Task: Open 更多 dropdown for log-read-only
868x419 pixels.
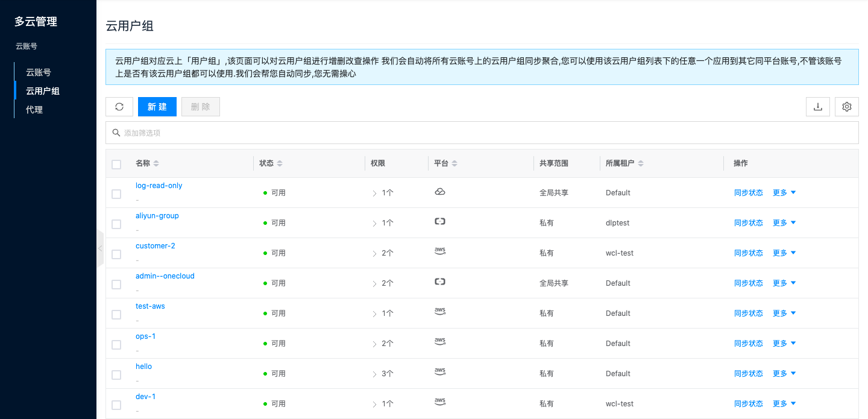Action: click(x=784, y=193)
